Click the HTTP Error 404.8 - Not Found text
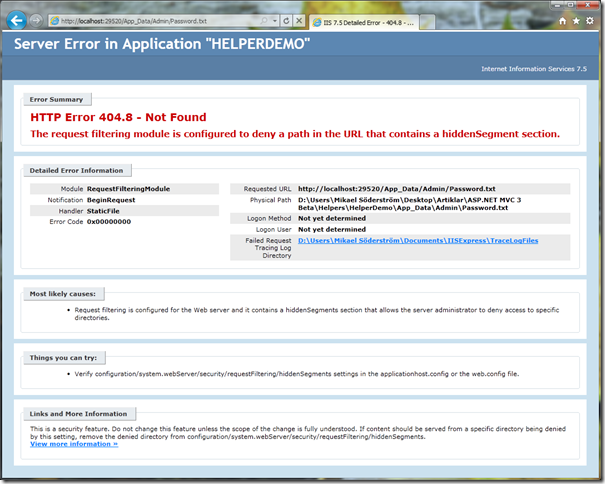This screenshot has height=484, width=605. click(118, 117)
